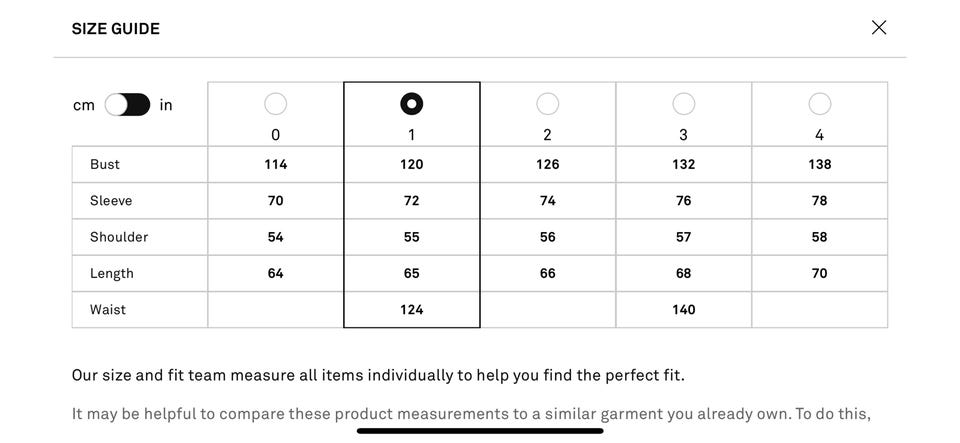This screenshot has width=960, height=443.
Task: Close the size guide dialog
Action: [878, 28]
